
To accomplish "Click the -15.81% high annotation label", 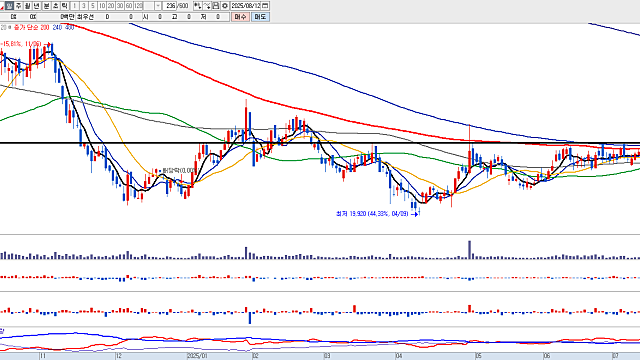I will [21, 44].
